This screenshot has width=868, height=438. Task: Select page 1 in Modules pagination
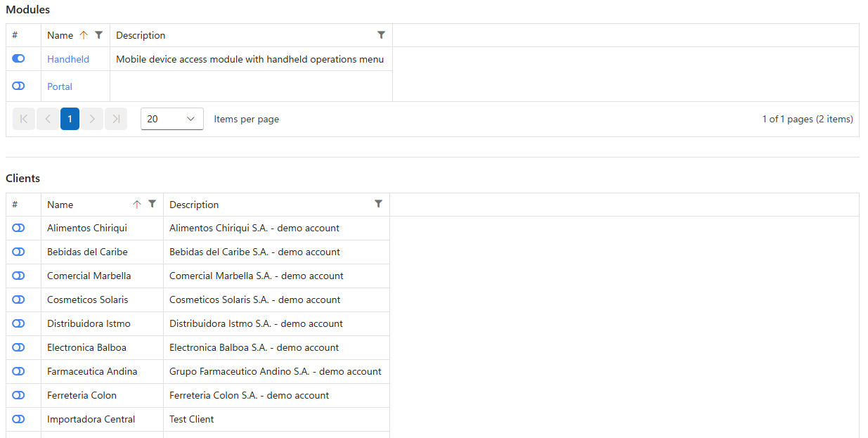(x=70, y=119)
